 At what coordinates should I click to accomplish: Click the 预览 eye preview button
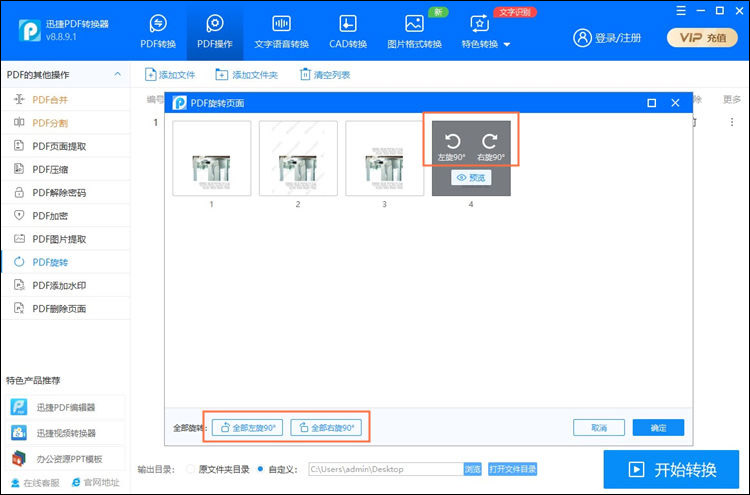pyautogui.click(x=471, y=178)
